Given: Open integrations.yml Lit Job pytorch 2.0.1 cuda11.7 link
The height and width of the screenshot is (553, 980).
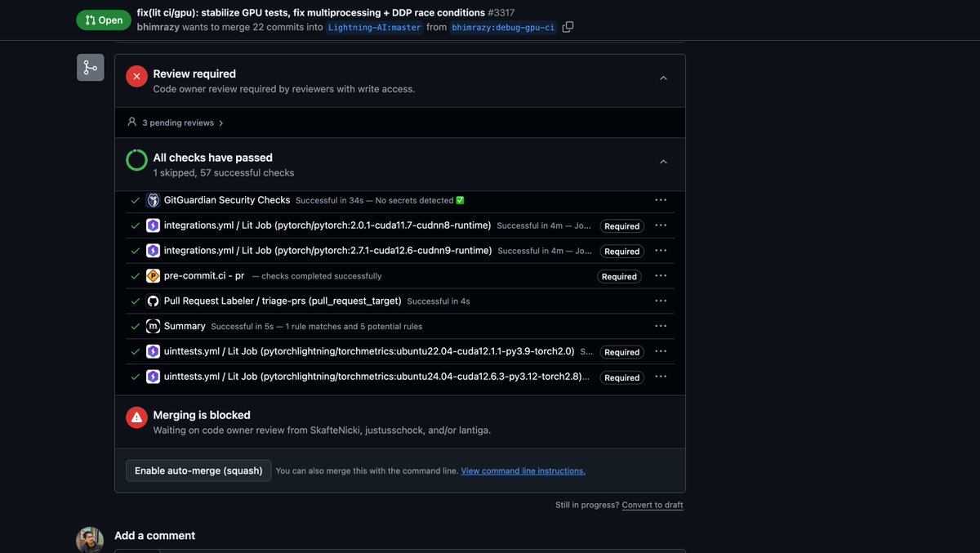Looking at the screenshot, I should [327, 225].
